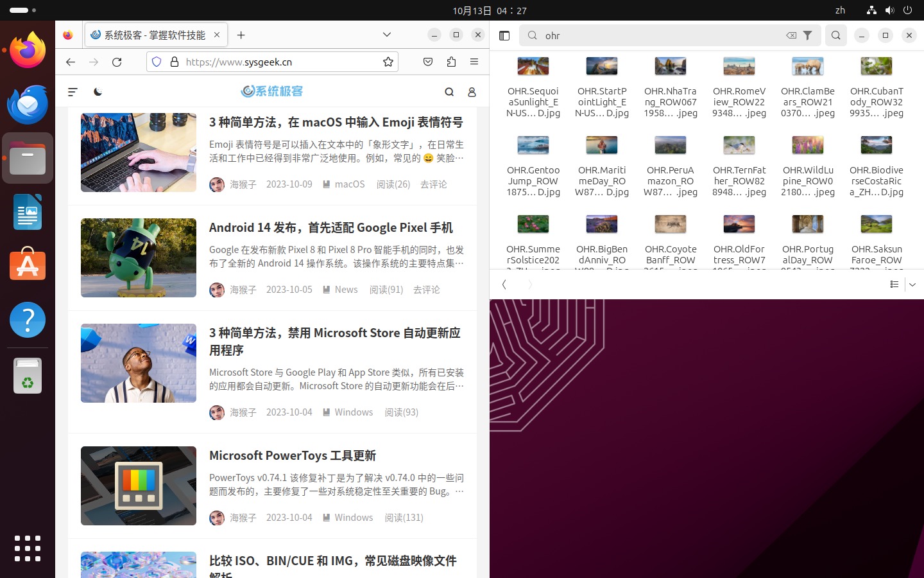Open a new Firefox tab with plus
This screenshot has width=924, height=578.
pyautogui.click(x=241, y=35)
